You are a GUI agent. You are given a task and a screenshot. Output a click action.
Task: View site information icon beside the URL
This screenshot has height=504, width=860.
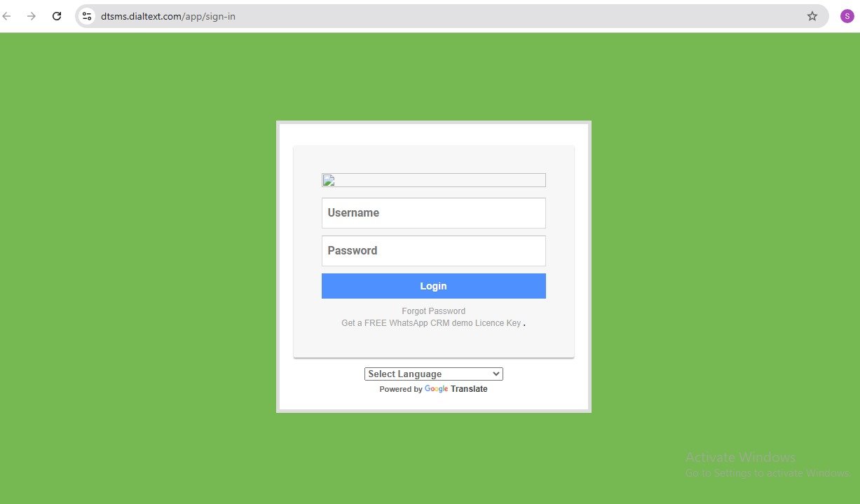[87, 16]
